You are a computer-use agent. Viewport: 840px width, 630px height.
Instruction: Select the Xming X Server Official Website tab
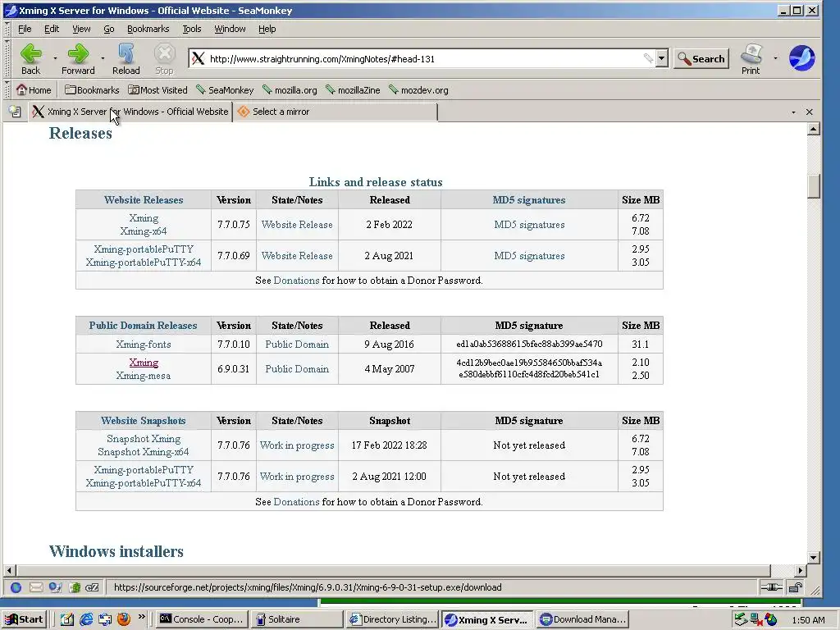(130, 112)
